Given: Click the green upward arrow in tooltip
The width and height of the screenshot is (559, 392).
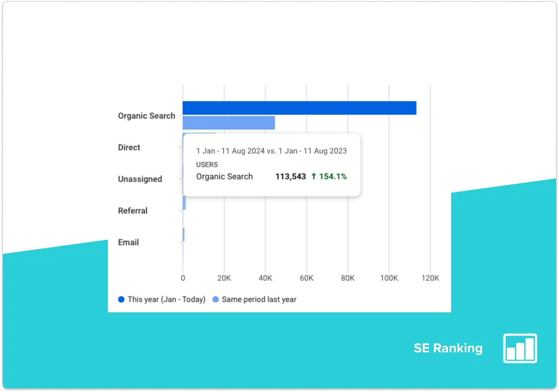Looking at the screenshot, I should click(x=314, y=176).
